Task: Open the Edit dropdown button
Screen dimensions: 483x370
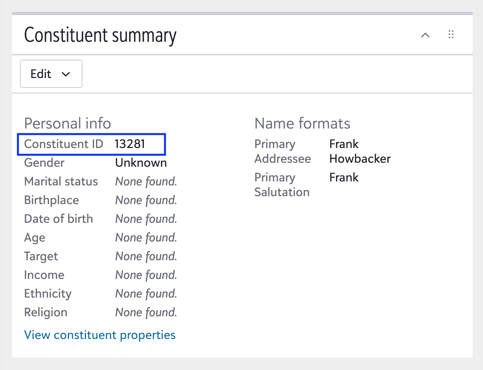Action: pyautogui.click(x=51, y=74)
